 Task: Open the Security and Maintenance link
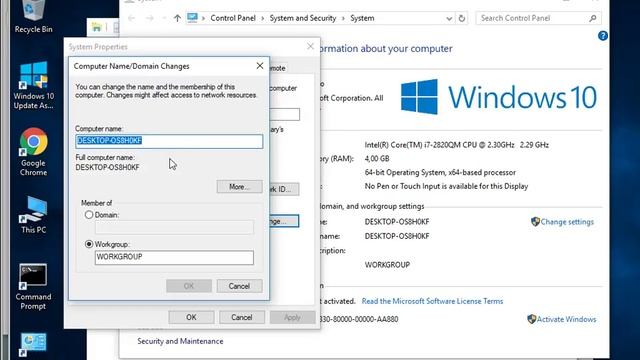(x=180, y=341)
